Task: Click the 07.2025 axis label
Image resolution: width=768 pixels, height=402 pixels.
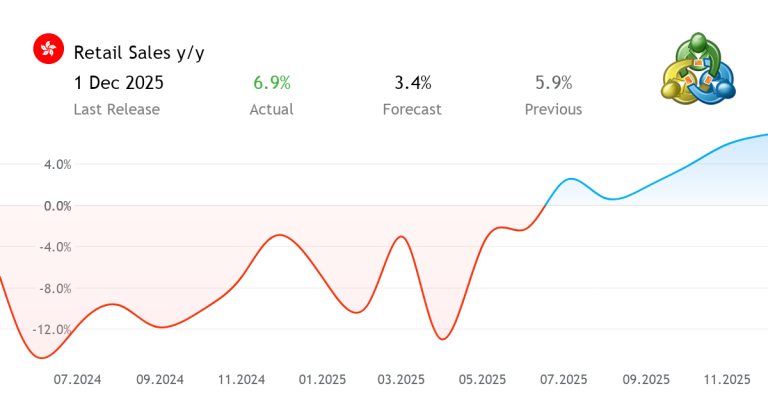Action: [x=564, y=380]
